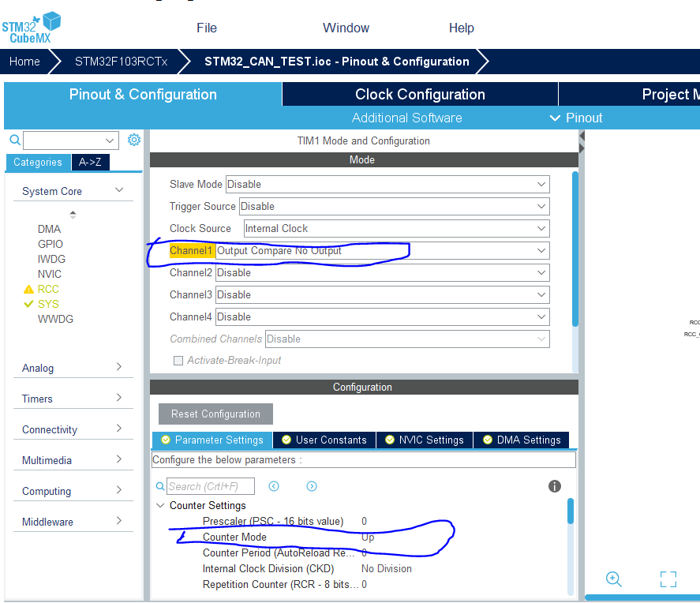Click the Prescaler value 0
The image size is (700, 603).
(x=365, y=522)
